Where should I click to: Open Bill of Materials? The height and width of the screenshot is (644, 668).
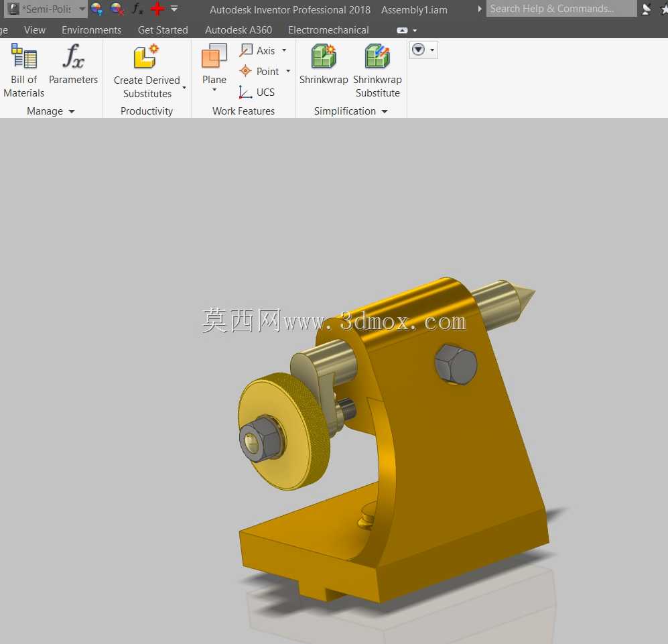[x=24, y=71]
